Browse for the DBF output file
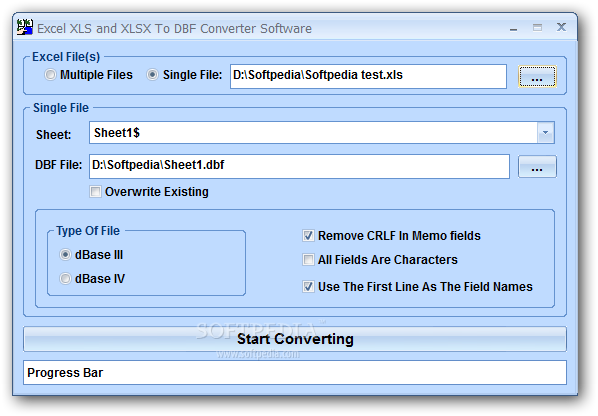This screenshot has height=416, width=598. [x=537, y=167]
